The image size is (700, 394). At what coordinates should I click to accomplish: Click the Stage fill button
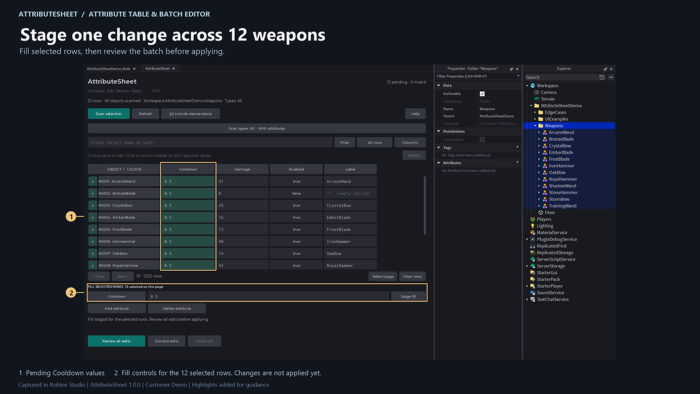408,296
